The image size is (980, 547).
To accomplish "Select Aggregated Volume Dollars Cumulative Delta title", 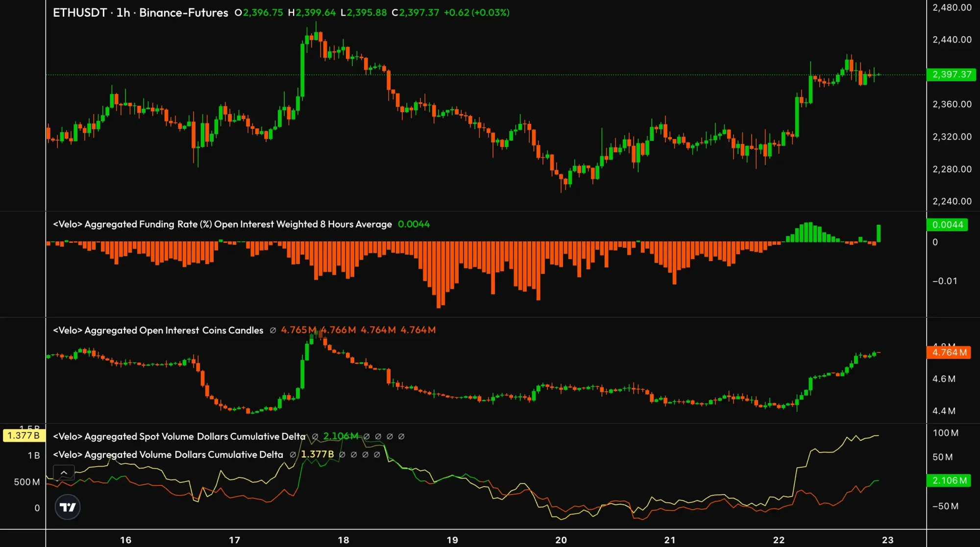I will tap(168, 455).
